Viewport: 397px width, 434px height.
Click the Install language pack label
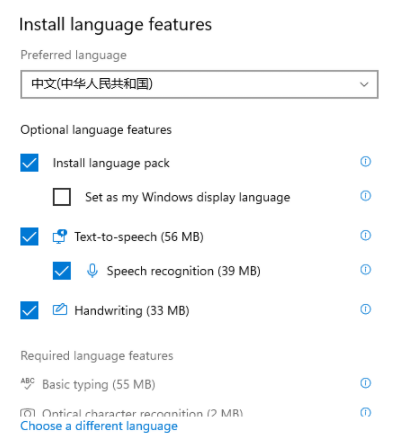click(x=111, y=163)
